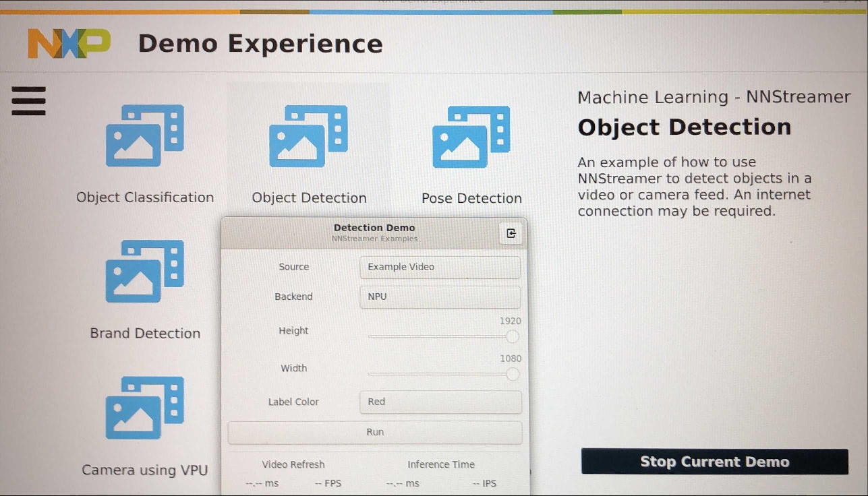The width and height of the screenshot is (868, 496).
Task: Click the Detection Demo dialog title bar
Action: point(374,232)
